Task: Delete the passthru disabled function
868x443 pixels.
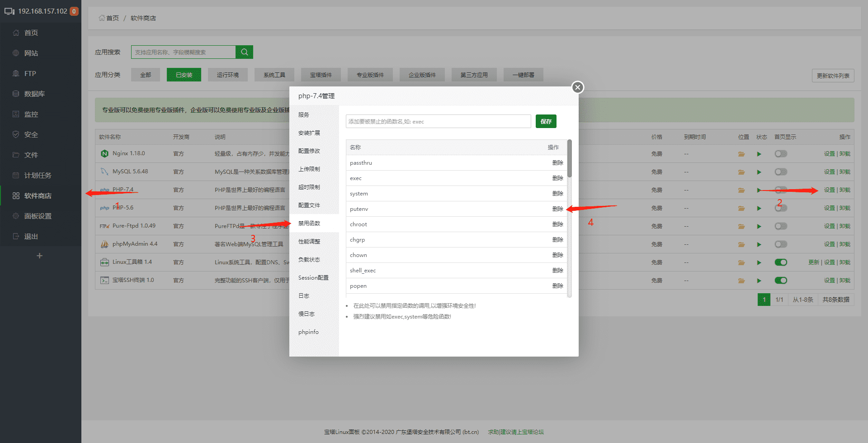Action: [558, 163]
